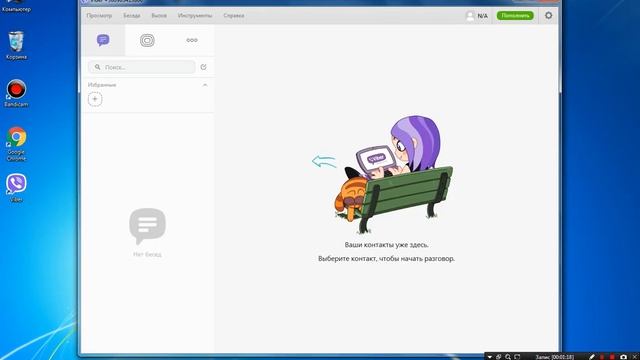Click the chat search field
This screenshot has height=360, width=640.
coord(142,67)
